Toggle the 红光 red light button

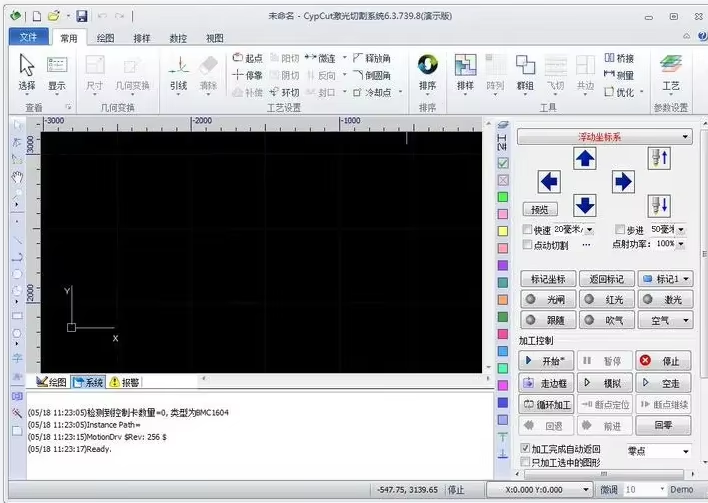[x=606, y=299]
